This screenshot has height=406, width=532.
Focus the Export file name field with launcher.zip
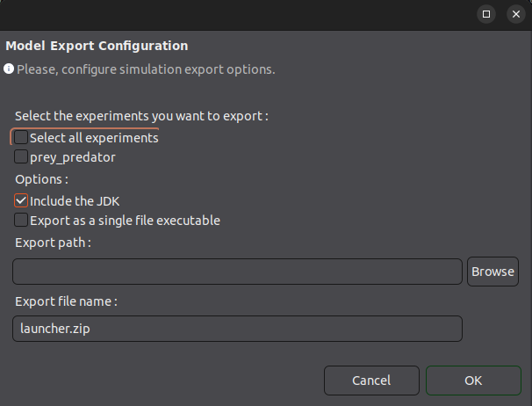pyautogui.click(x=238, y=329)
